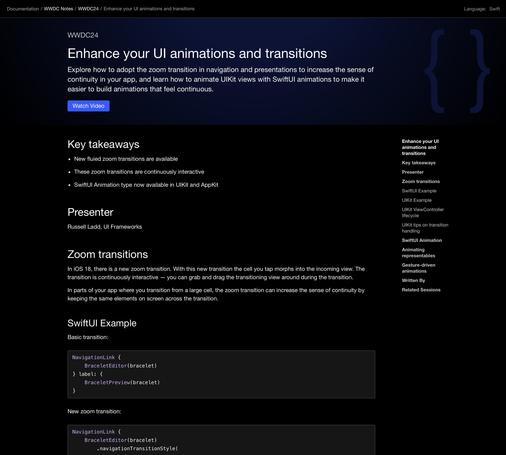Click the main page title heading
The image size is (506, 455).
(x=197, y=54)
